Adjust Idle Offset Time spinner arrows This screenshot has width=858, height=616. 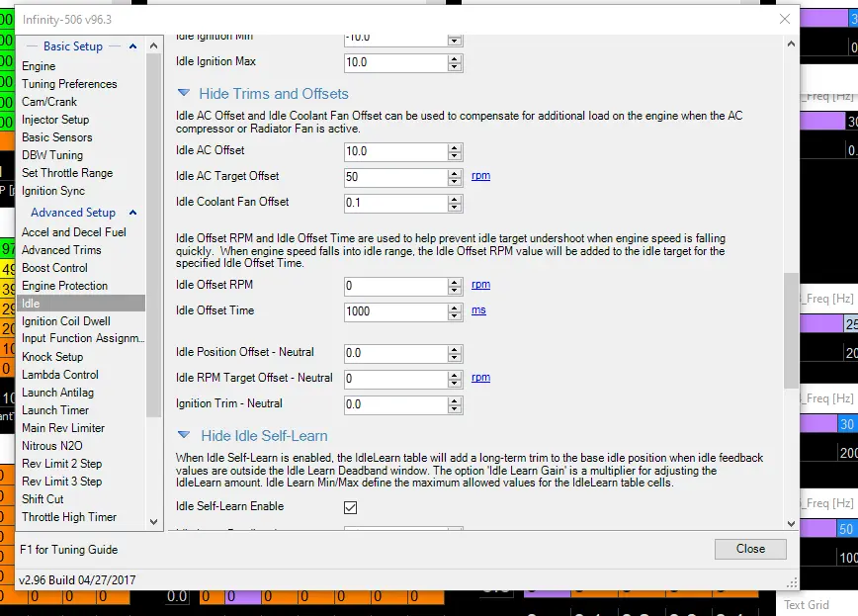454,312
